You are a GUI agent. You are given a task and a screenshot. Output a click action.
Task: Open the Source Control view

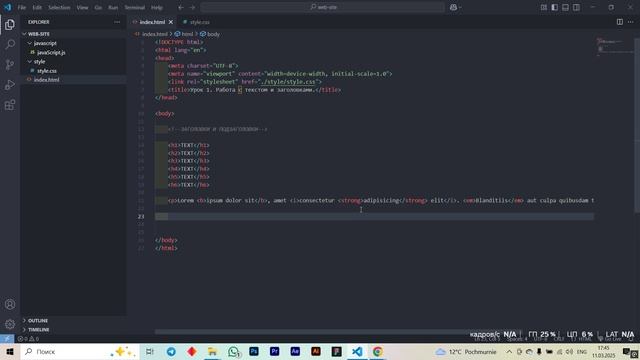tap(10, 64)
